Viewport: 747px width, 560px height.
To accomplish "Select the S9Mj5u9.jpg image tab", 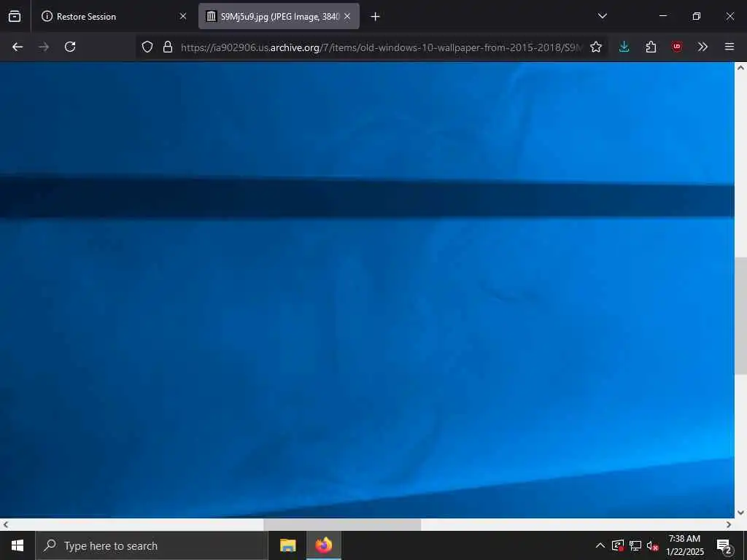I will point(279,17).
